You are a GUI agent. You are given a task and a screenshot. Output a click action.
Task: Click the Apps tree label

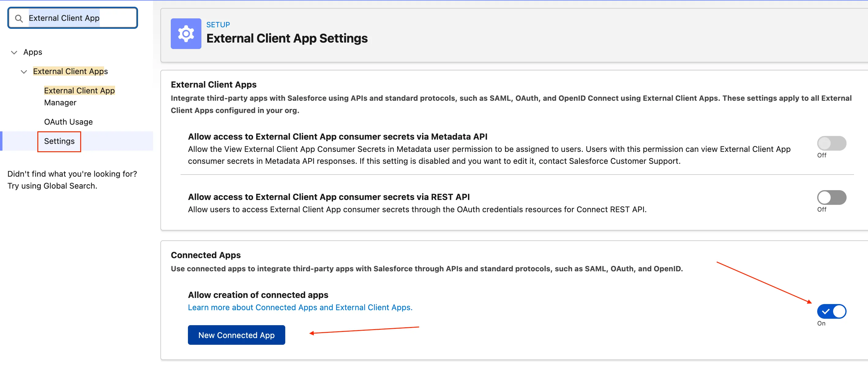click(x=32, y=52)
